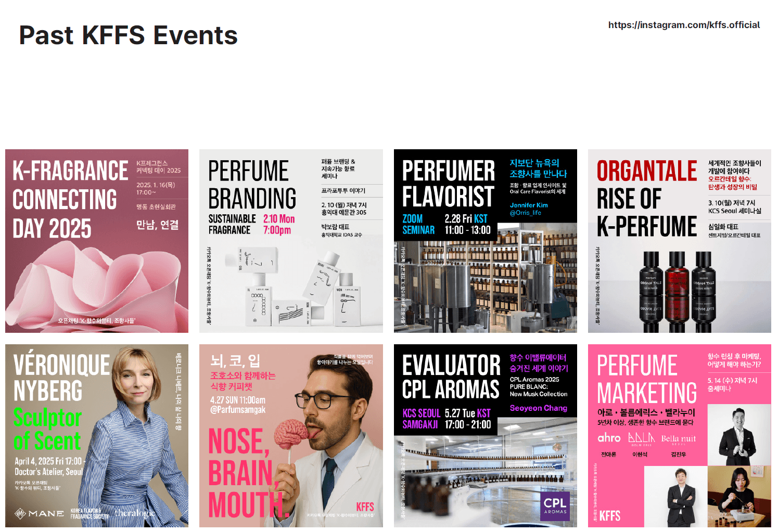
Task: Click the 'Sculptor of Scent' green text
Action: tap(47, 429)
